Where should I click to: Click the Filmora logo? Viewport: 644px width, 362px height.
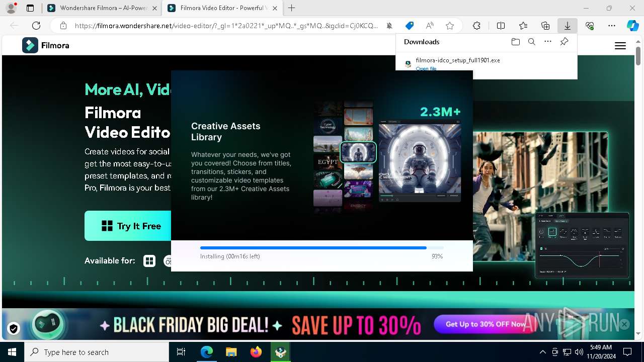46,45
